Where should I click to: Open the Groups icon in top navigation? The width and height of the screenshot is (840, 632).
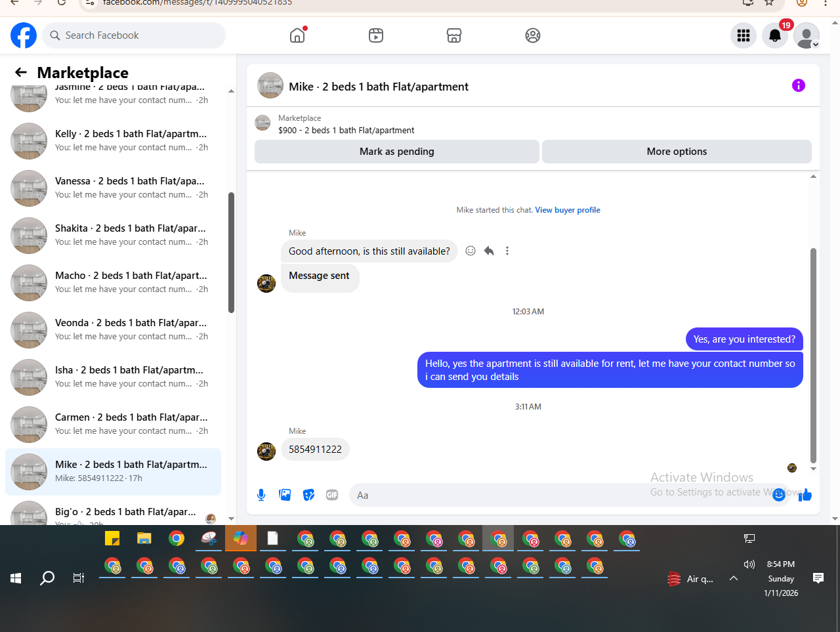(533, 35)
